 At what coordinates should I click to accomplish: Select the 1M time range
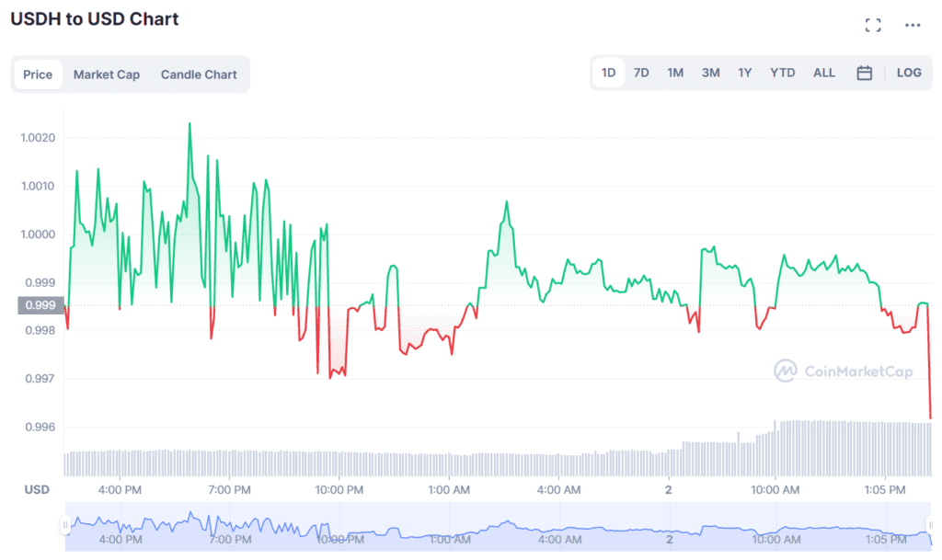675,73
